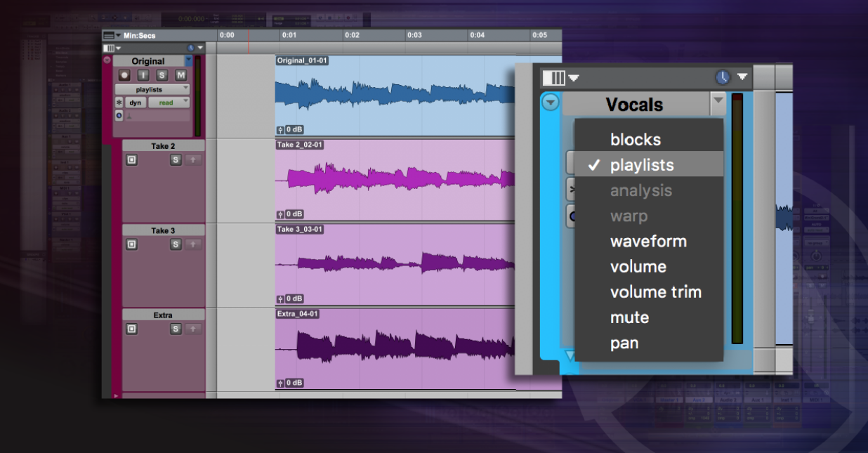Choose volume trim from the track view menu
This screenshot has height=453, width=868.
tap(648, 291)
